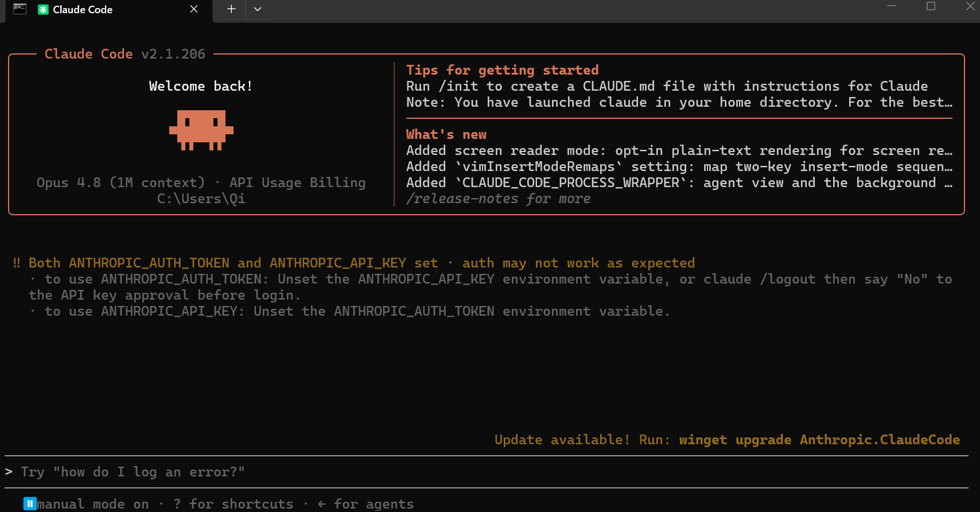The image size is (980, 512).
Task: Click the "C:\Users\Qi" path text
Action: coord(201,199)
